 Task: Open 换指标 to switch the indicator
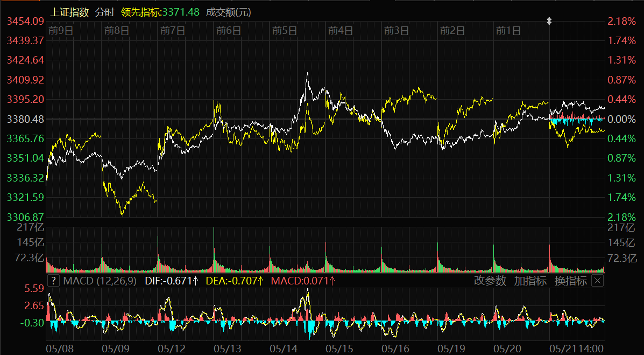[x=571, y=281]
